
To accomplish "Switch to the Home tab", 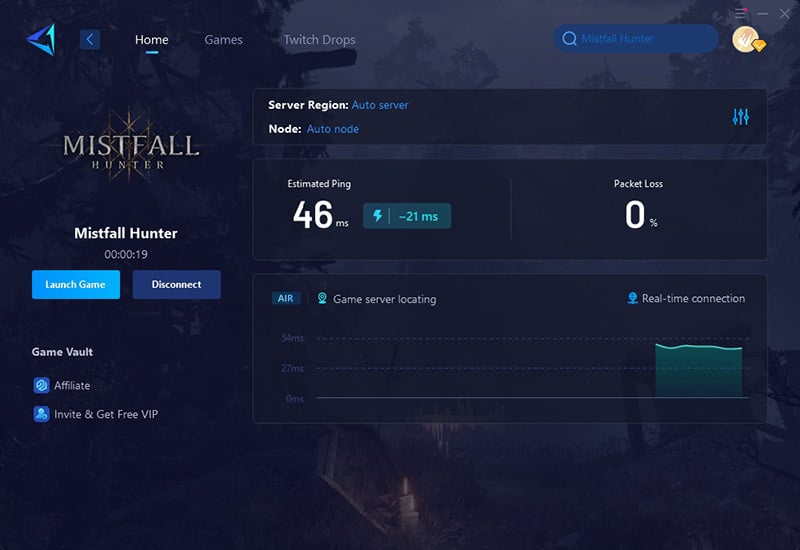I will (x=152, y=40).
